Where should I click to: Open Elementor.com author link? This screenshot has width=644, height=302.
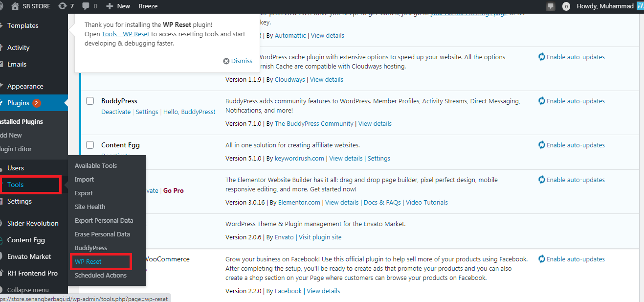pyautogui.click(x=299, y=202)
